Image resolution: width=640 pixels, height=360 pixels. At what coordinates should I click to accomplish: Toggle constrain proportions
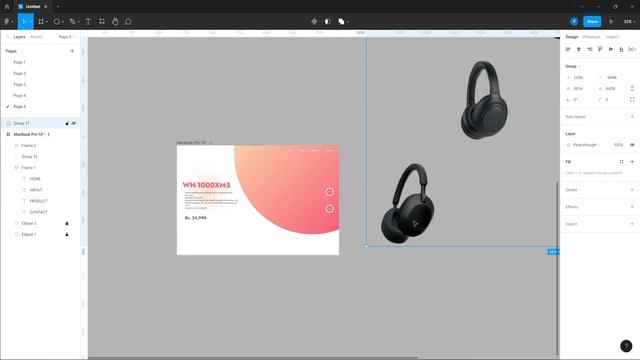[x=632, y=88]
